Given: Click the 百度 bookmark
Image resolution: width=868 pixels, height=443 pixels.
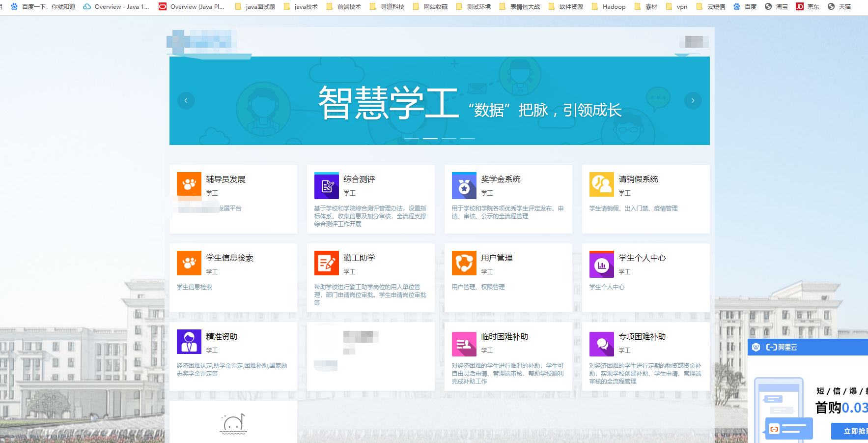Looking at the screenshot, I should point(745,6).
